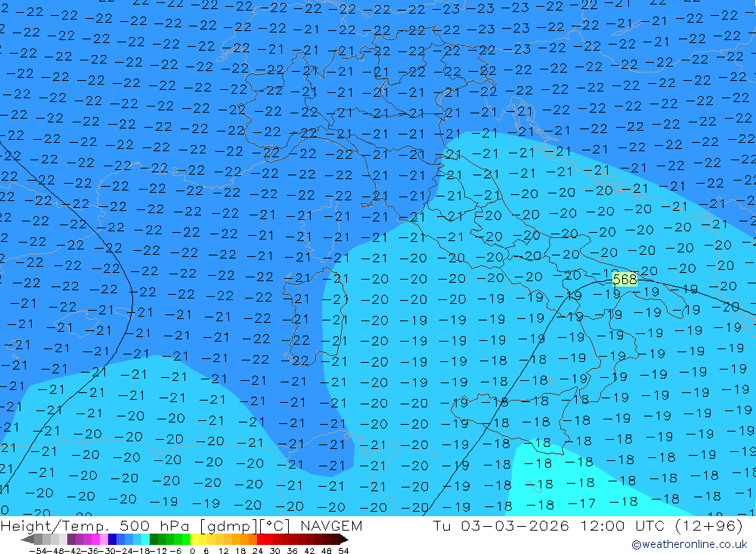Click the '[gdmp][°C]' units text
This screenshot has width=756, height=554.
[244, 525]
